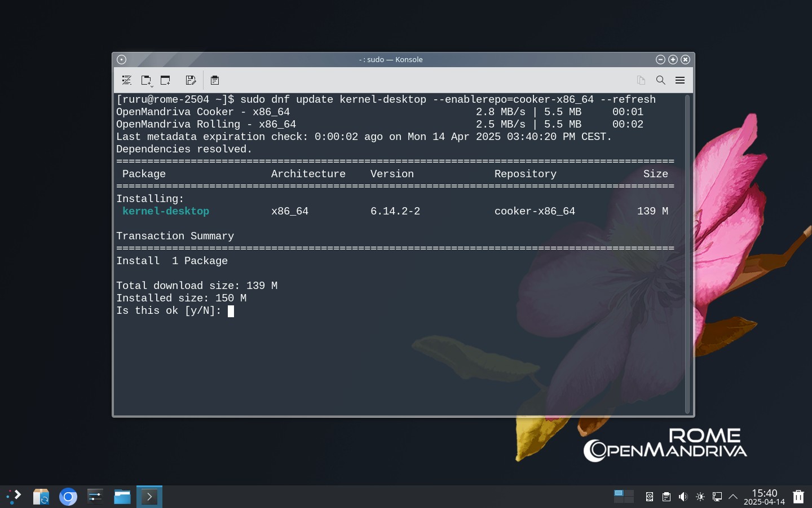The width and height of the screenshot is (812, 508).
Task: Open the Chromium browser from taskbar
Action: pos(68,497)
